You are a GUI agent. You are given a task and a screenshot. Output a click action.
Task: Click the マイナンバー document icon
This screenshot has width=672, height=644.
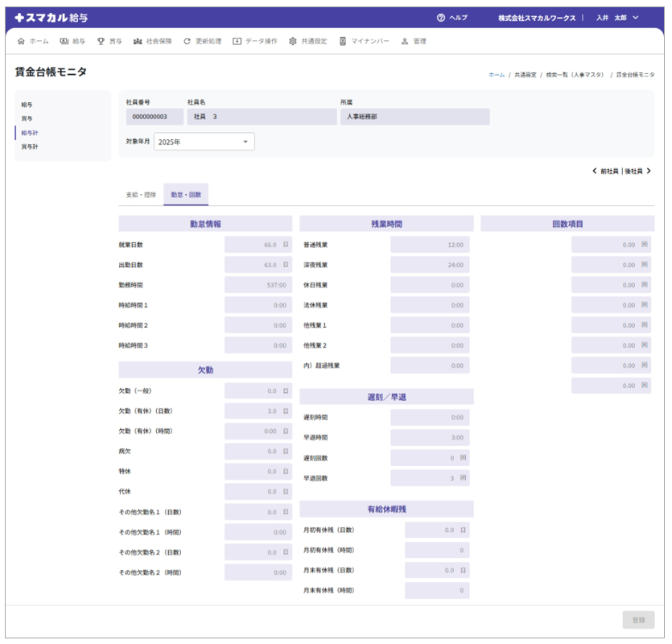[343, 41]
